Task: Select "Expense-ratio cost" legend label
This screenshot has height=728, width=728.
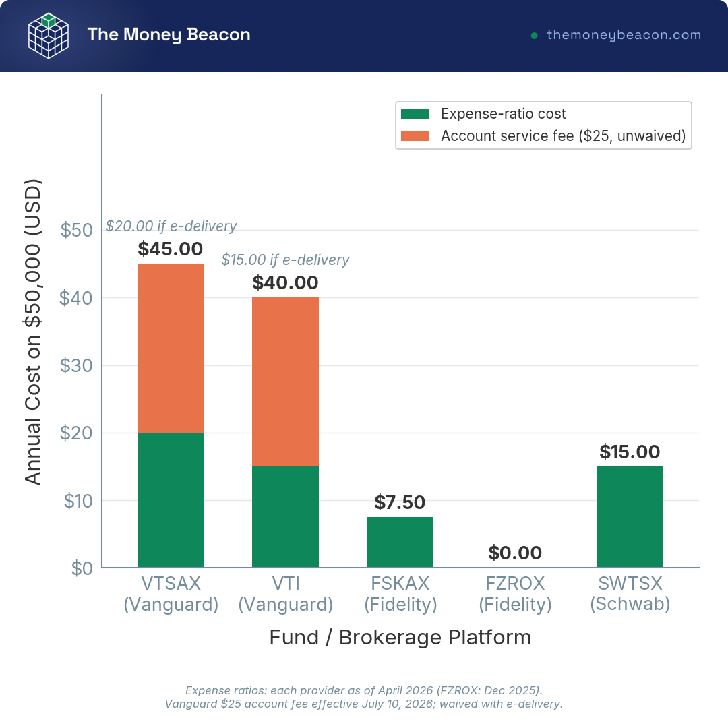Action: [x=504, y=114]
